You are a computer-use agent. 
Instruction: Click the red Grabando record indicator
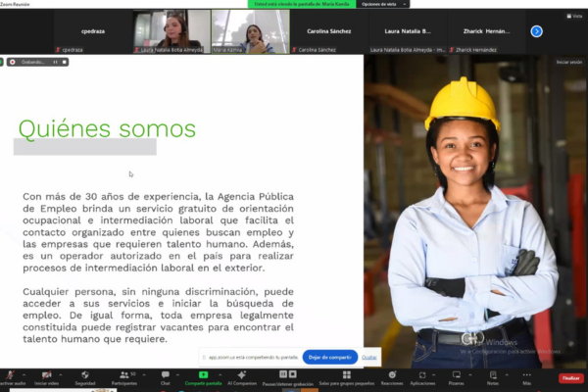13,62
